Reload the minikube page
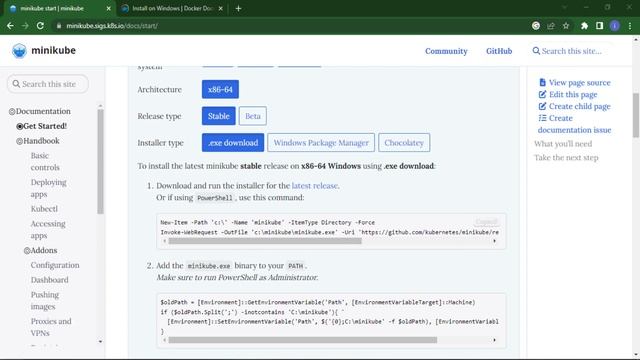 click(40, 26)
